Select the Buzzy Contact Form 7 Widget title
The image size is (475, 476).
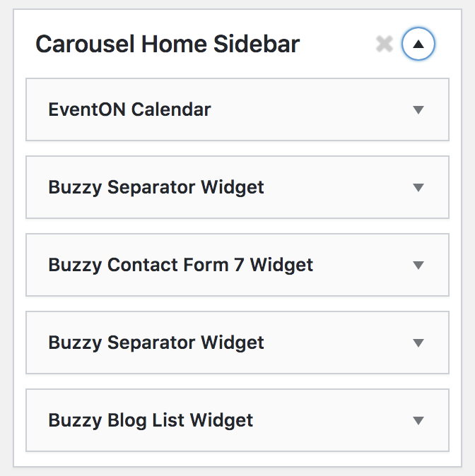(180, 265)
